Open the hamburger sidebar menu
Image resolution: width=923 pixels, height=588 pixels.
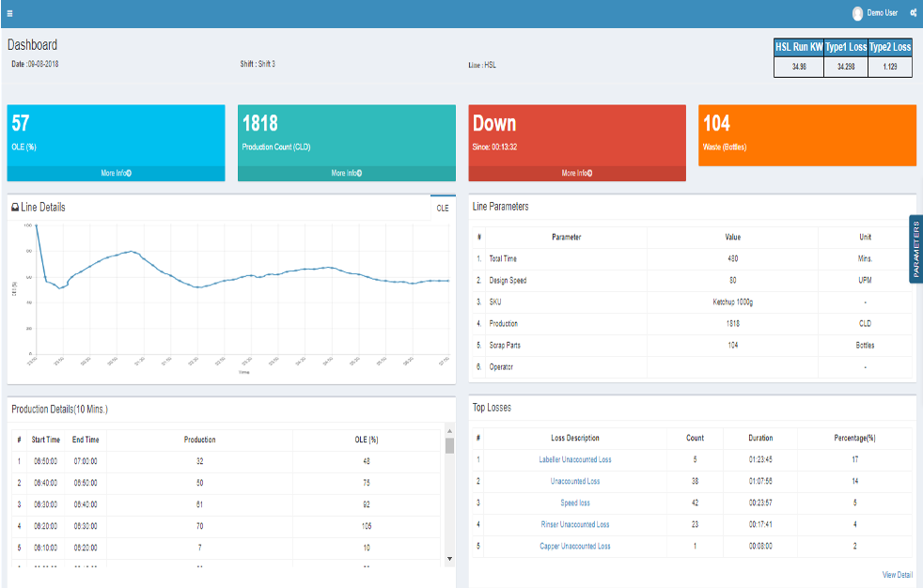tap(9, 13)
